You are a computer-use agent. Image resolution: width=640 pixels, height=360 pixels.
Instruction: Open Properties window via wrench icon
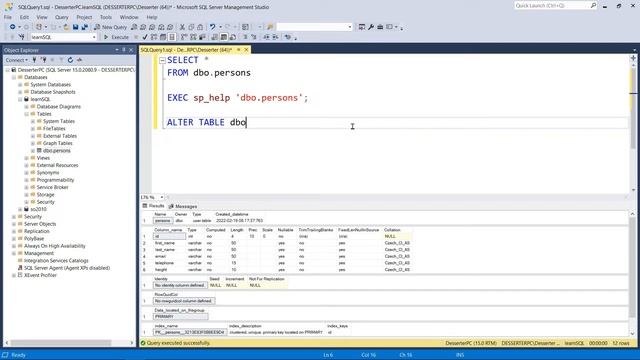[x=371, y=27]
